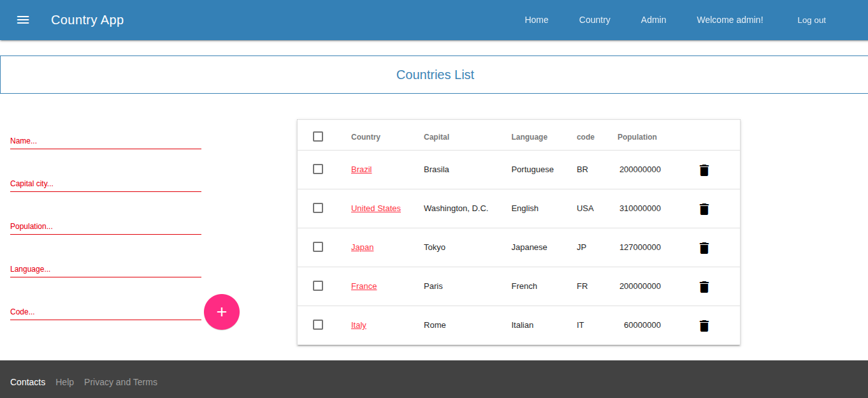Go to the Home menu item
868x398 pixels.
[x=536, y=20]
